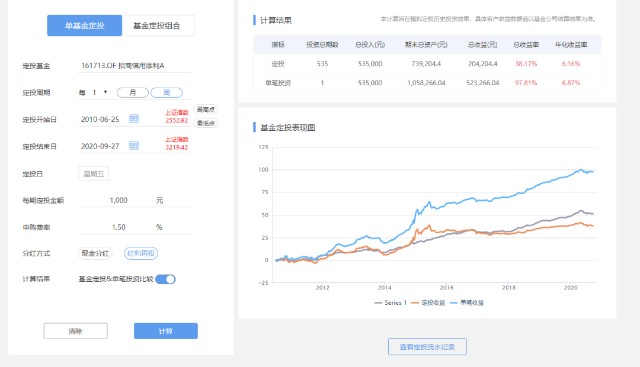Open the 定投日 selector showing 星期五

(x=93, y=174)
